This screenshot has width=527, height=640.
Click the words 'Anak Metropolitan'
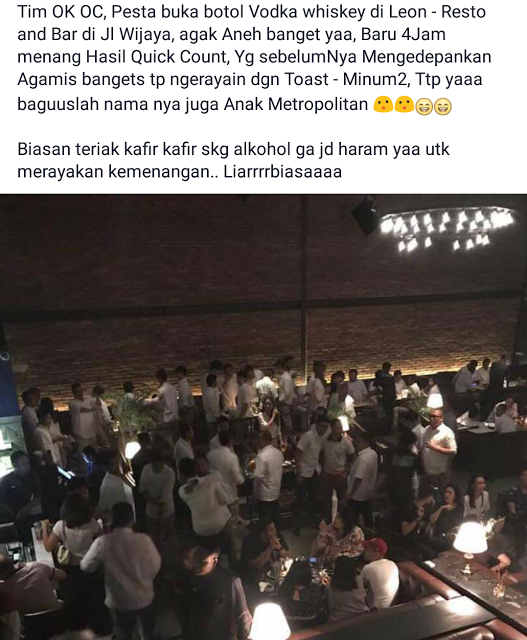(x=296, y=104)
